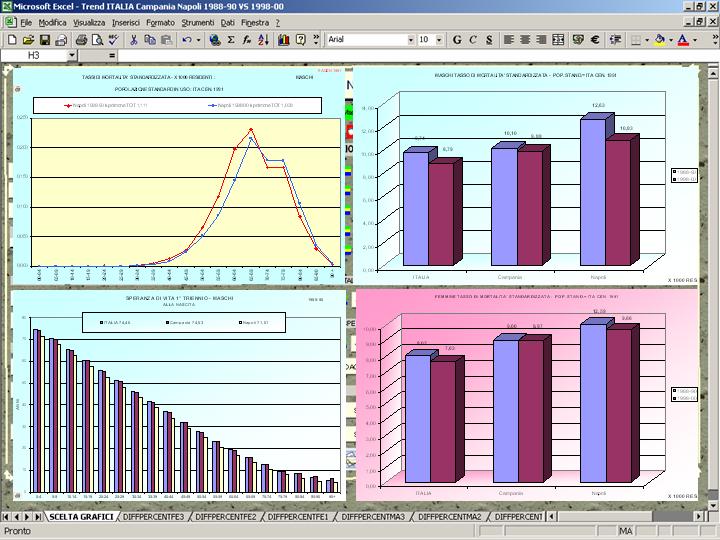Align text left in the formatting toolbar

coord(509,40)
